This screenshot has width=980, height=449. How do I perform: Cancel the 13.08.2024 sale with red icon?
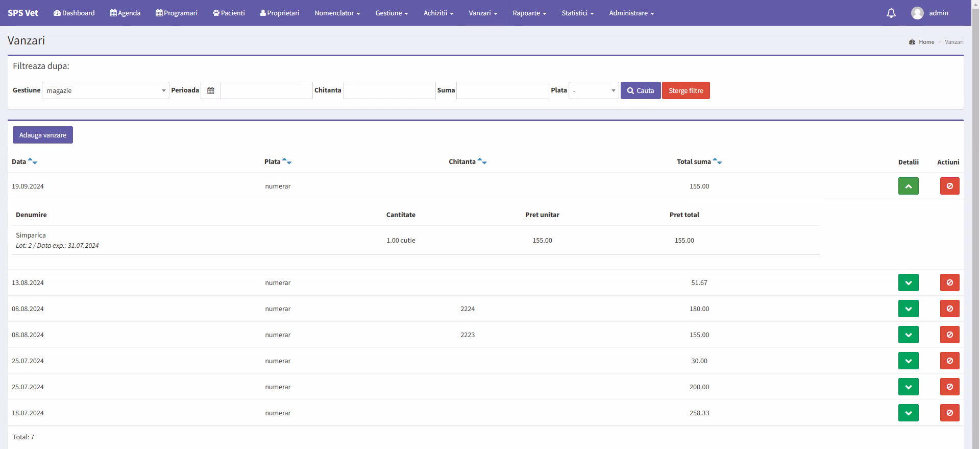point(949,282)
